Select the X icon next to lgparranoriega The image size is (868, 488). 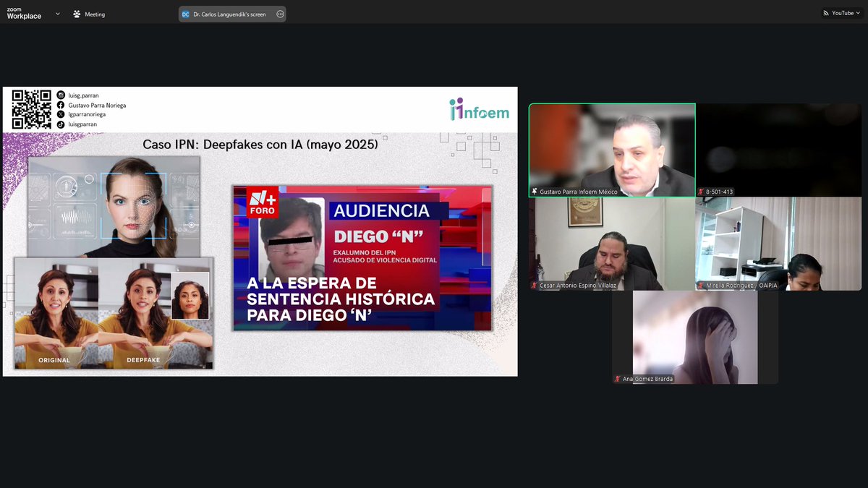pyautogui.click(x=61, y=114)
